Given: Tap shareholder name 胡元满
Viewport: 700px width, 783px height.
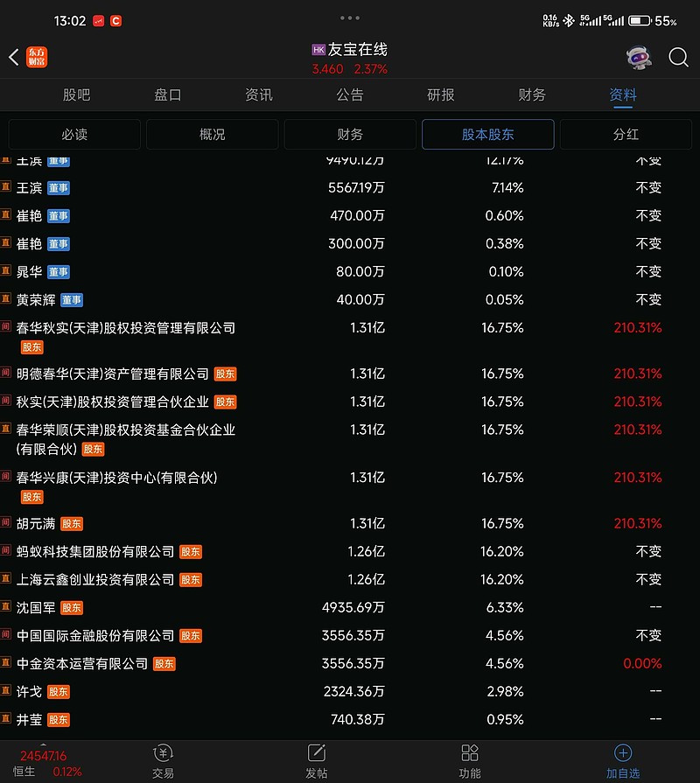Looking at the screenshot, I should click(x=36, y=524).
